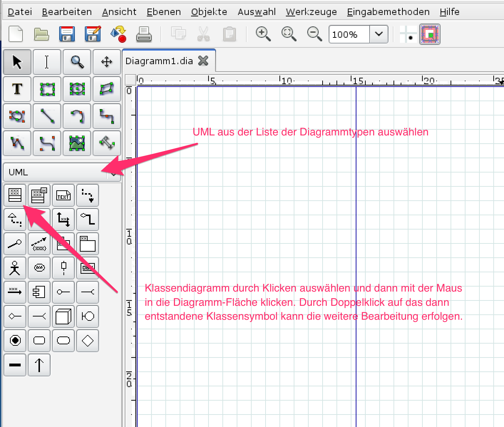Pick the UML Message arrow shape
Viewport: 504px width, 427px height.
click(x=15, y=292)
